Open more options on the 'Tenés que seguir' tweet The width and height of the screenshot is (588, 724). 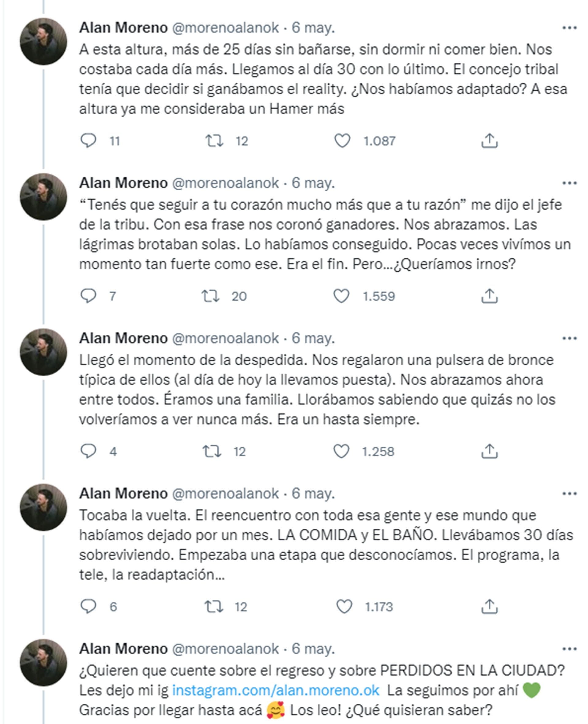click(569, 183)
